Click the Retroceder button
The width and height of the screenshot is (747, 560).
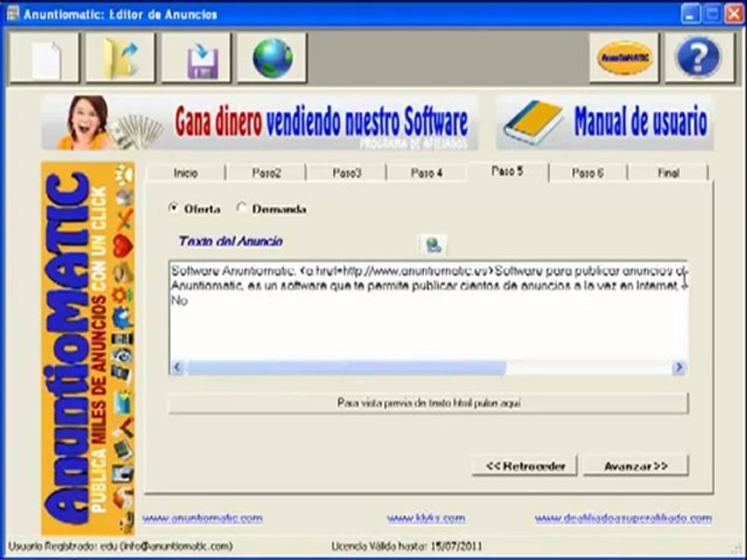pos(525,466)
